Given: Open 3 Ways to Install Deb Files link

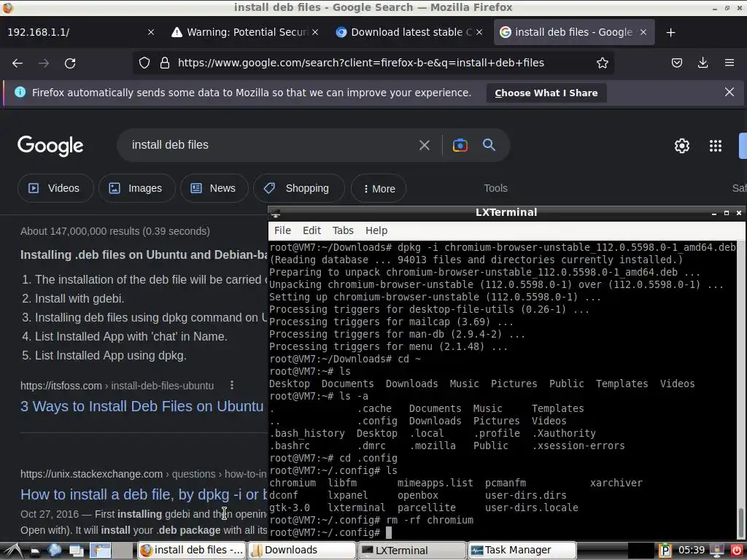Looking at the screenshot, I should coord(142,406).
